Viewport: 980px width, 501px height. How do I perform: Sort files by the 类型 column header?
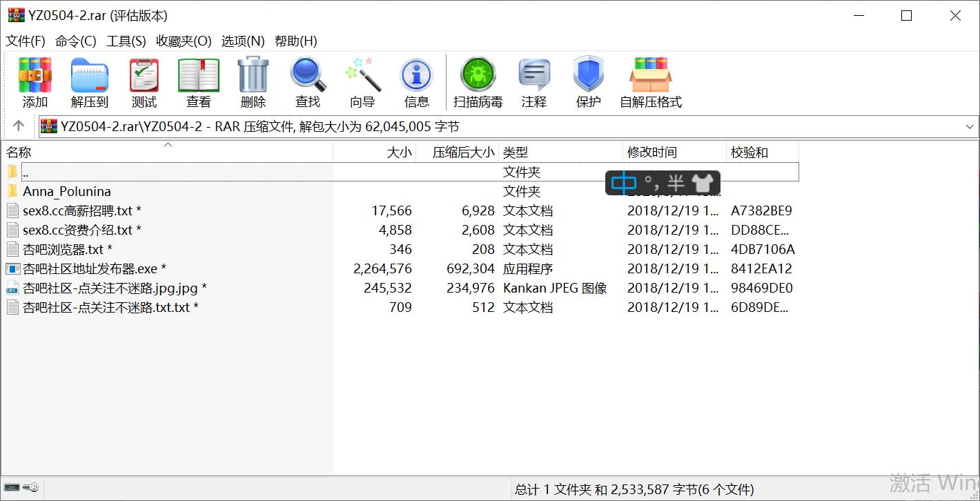point(561,152)
